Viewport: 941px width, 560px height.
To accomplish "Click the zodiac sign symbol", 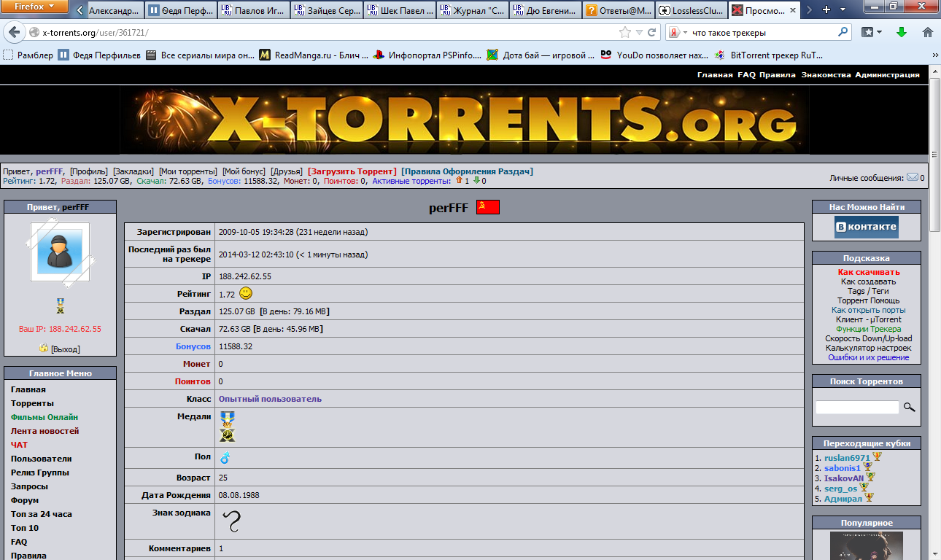I will coord(231,521).
